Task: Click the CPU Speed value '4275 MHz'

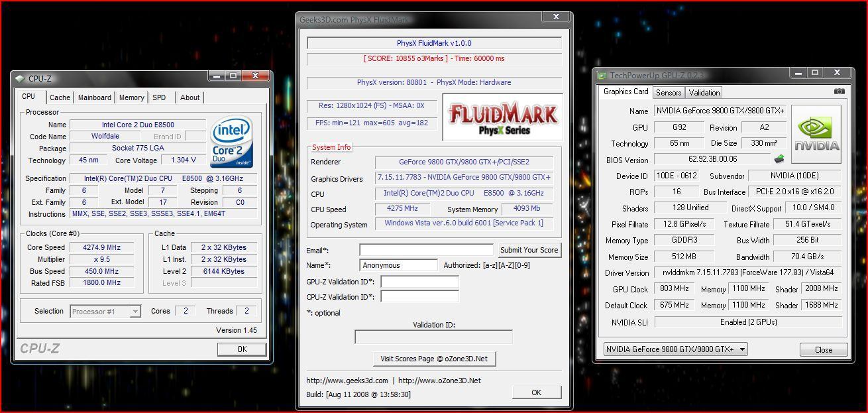Action: 403,209
